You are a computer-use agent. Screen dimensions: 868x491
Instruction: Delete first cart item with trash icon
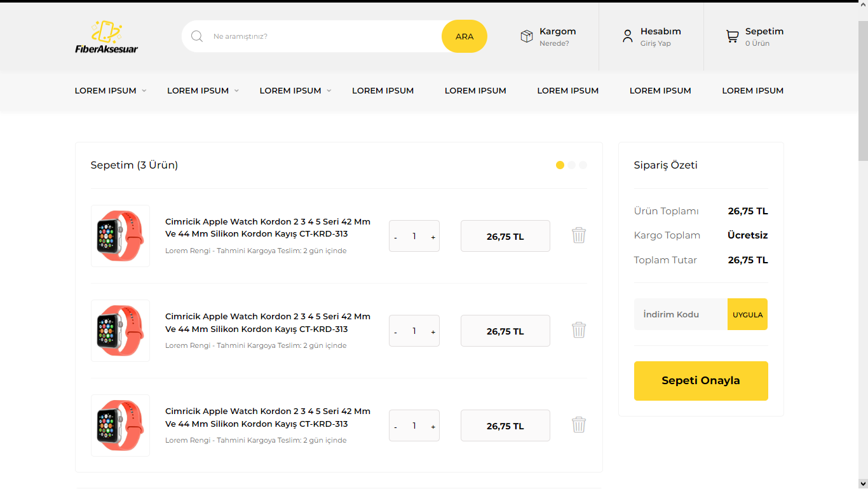point(579,235)
